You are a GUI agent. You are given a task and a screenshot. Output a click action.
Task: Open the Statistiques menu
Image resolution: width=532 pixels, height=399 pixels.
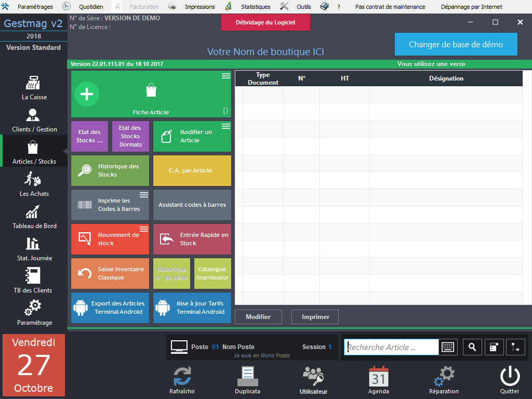[256, 6]
